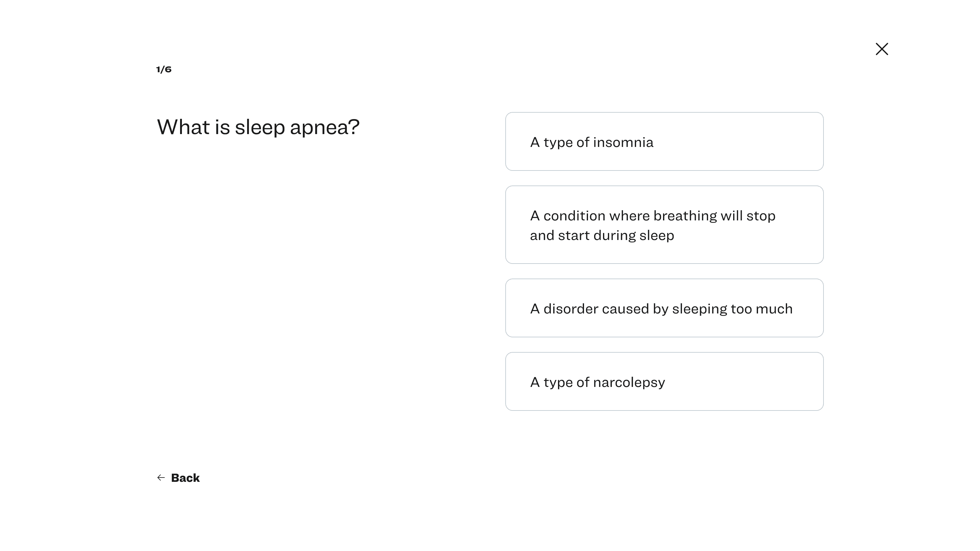The width and height of the screenshot is (980, 551).
Task: Click the 1/6 progress counter
Action: [164, 69]
